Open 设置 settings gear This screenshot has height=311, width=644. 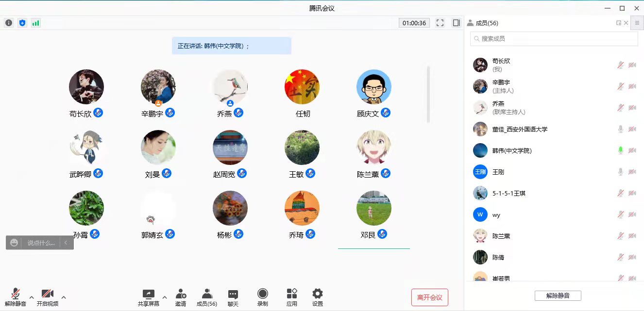point(318,297)
